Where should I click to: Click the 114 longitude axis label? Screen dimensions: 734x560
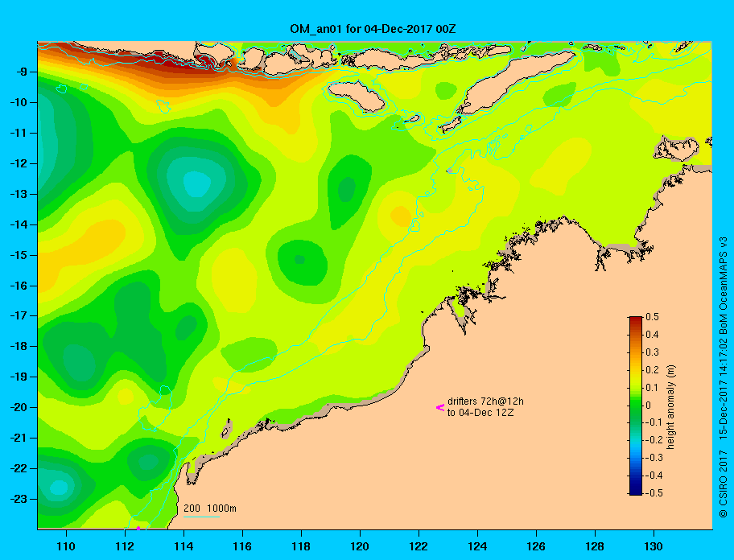[x=183, y=546]
